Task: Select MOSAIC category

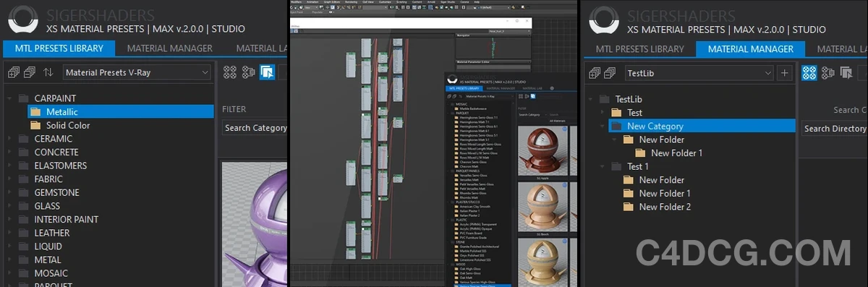Action: 51,273
